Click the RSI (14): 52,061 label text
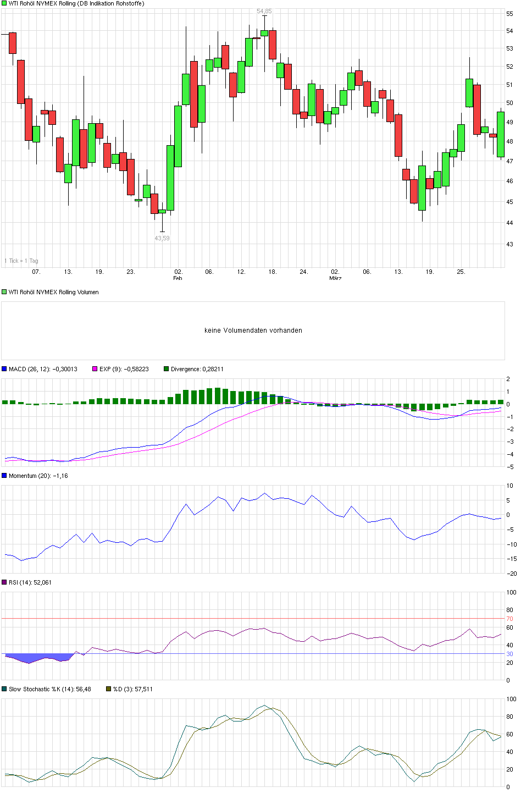This screenshot has height=793, width=532. point(30,581)
